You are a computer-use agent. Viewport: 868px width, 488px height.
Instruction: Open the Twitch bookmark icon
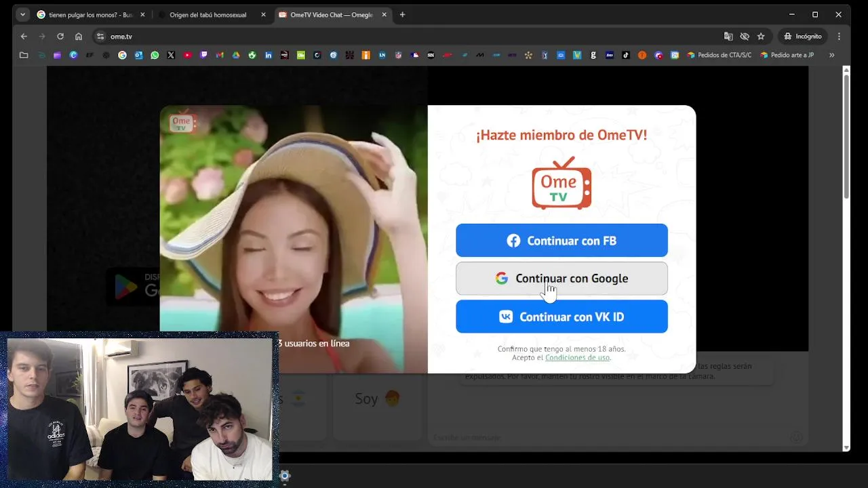pyautogui.click(x=203, y=55)
